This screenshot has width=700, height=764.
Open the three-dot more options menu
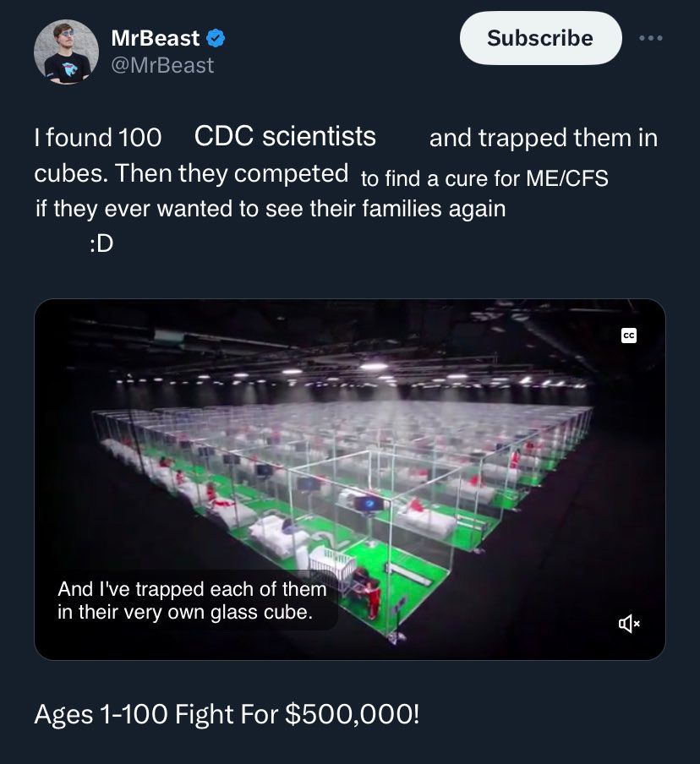[651, 38]
